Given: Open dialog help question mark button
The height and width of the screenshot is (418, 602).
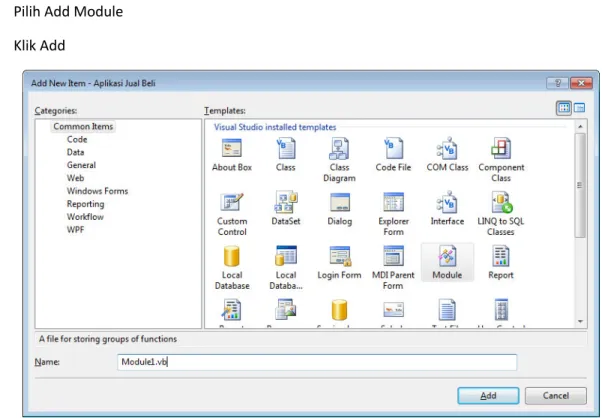Looking at the screenshot, I should pyautogui.click(x=558, y=83).
